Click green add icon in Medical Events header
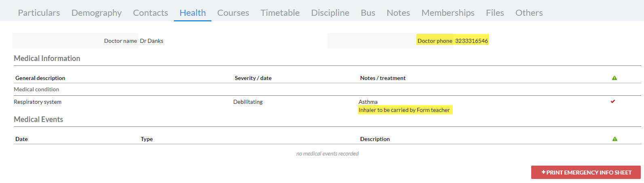 coord(615,139)
